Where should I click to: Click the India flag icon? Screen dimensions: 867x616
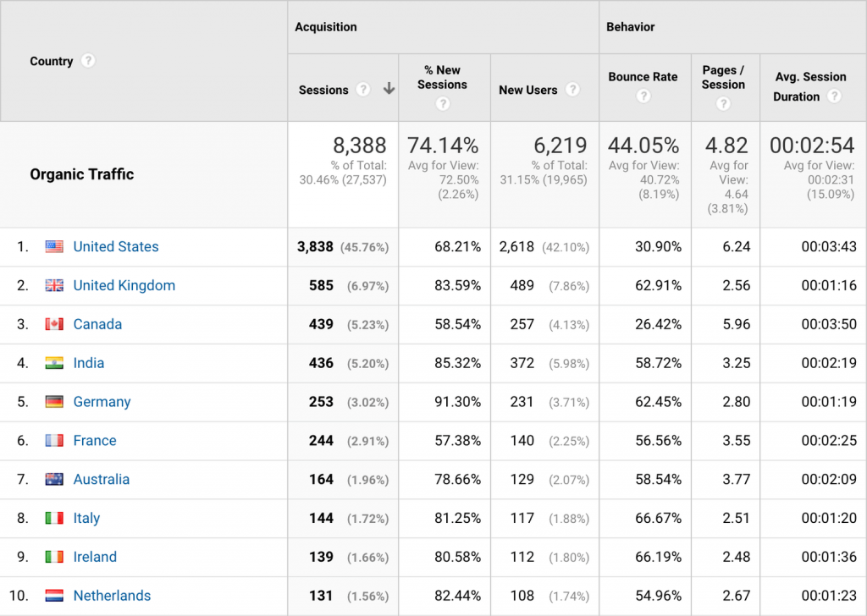pos(54,363)
